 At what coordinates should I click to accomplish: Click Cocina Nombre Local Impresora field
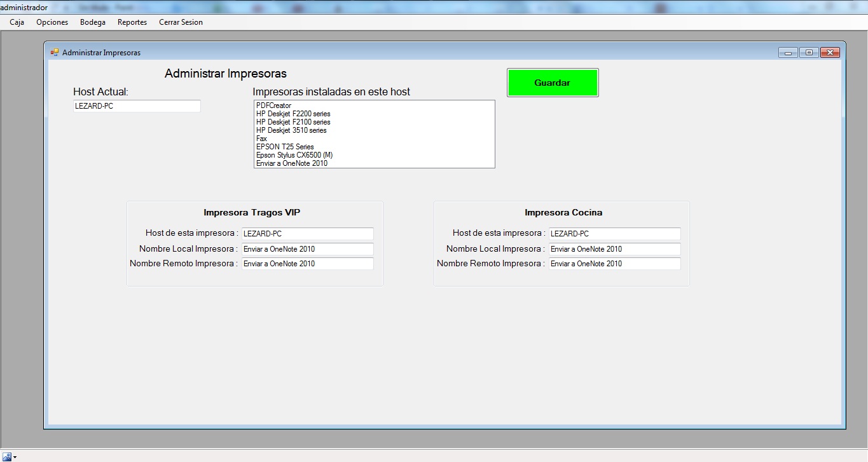point(615,249)
